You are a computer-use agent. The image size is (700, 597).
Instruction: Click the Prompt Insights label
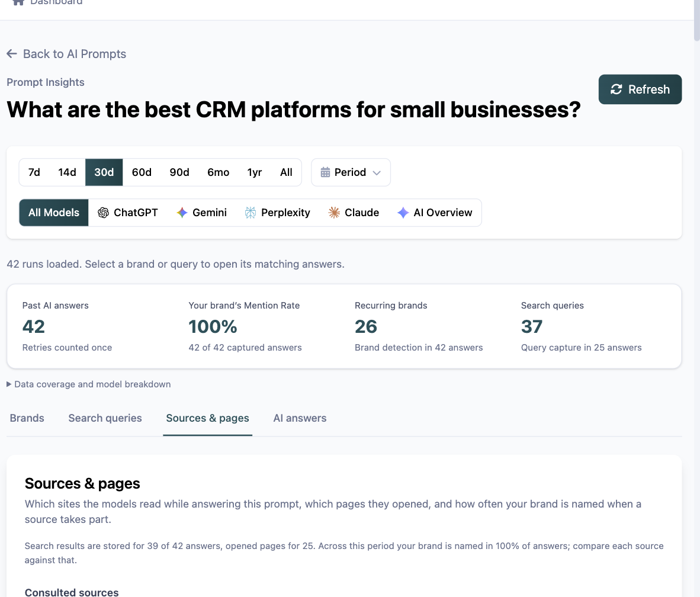[46, 82]
